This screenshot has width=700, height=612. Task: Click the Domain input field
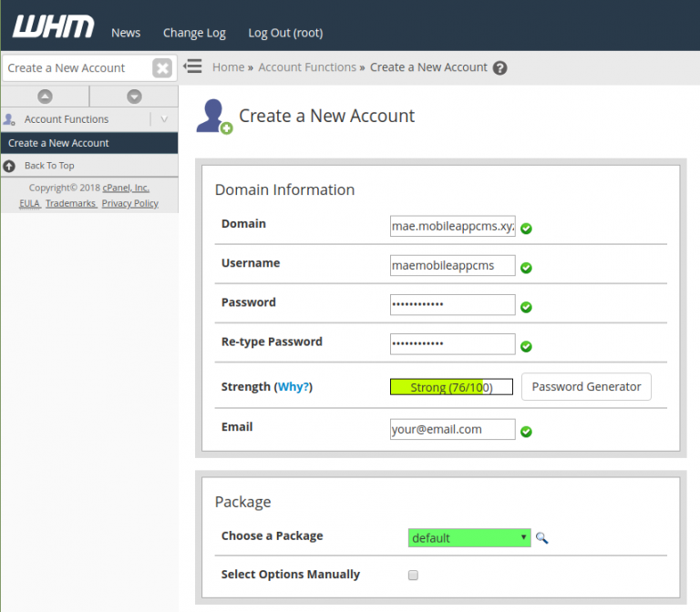[x=452, y=227]
